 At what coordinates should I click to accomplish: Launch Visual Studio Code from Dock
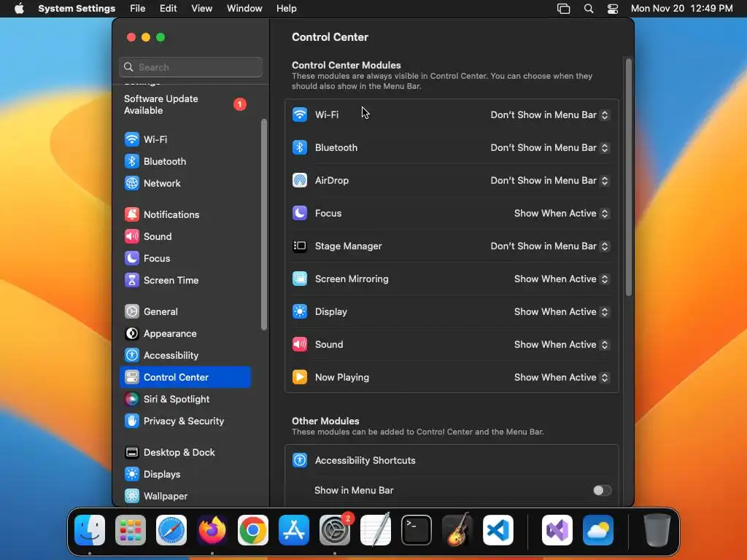point(498,530)
